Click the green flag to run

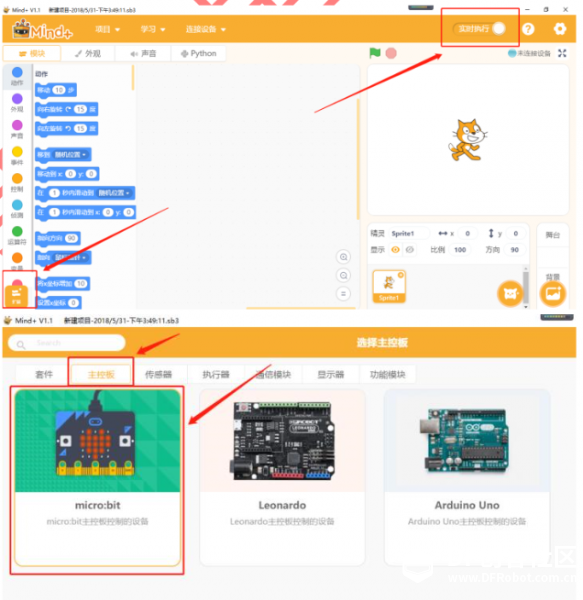coord(375,53)
